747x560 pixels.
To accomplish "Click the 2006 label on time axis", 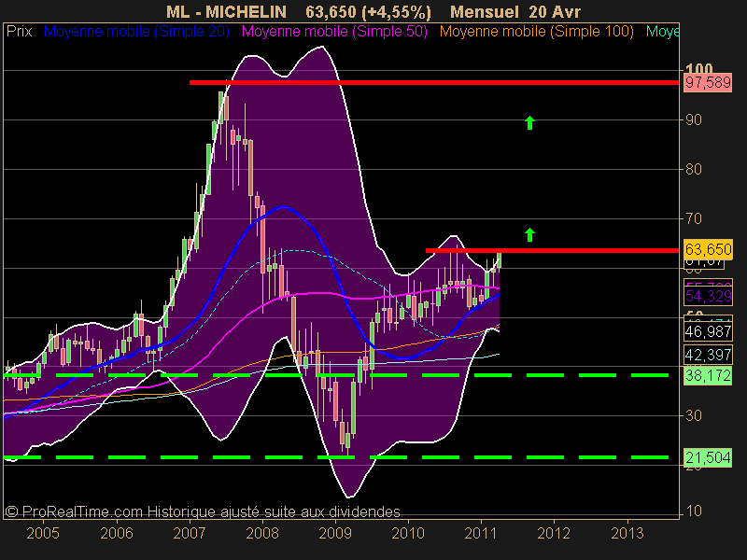I will (x=116, y=533).
